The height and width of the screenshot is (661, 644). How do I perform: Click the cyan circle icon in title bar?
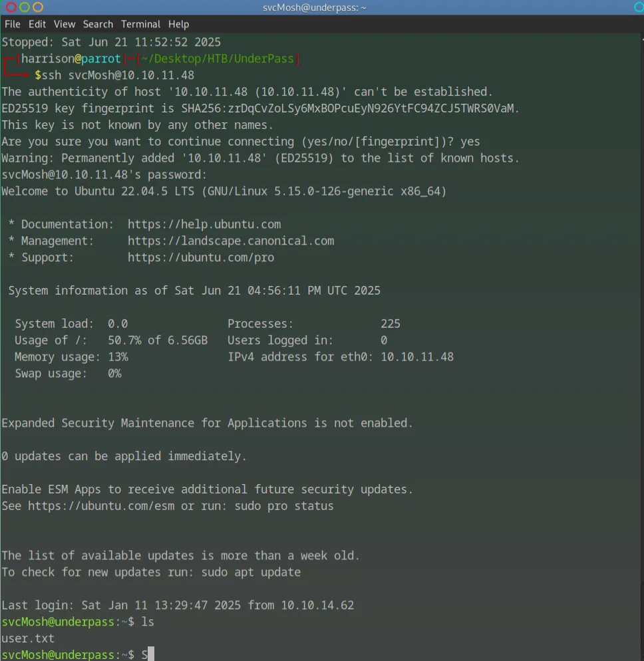[639, 7]
